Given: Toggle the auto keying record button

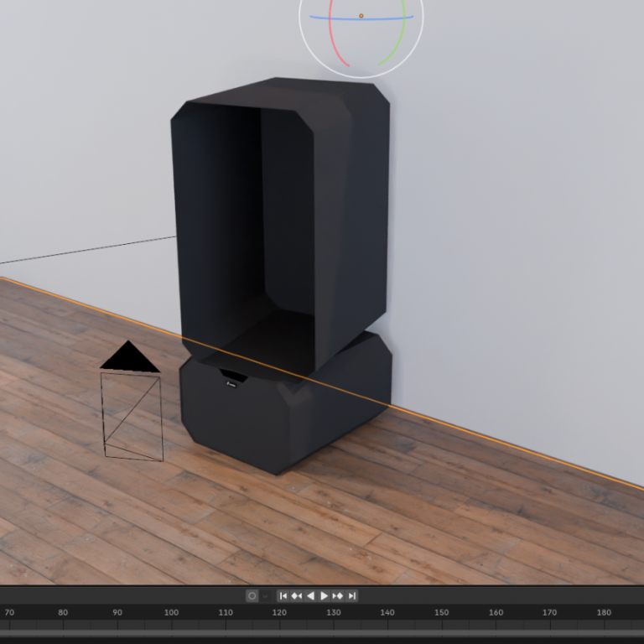Looking at the screenshot, I should point(252,595).
